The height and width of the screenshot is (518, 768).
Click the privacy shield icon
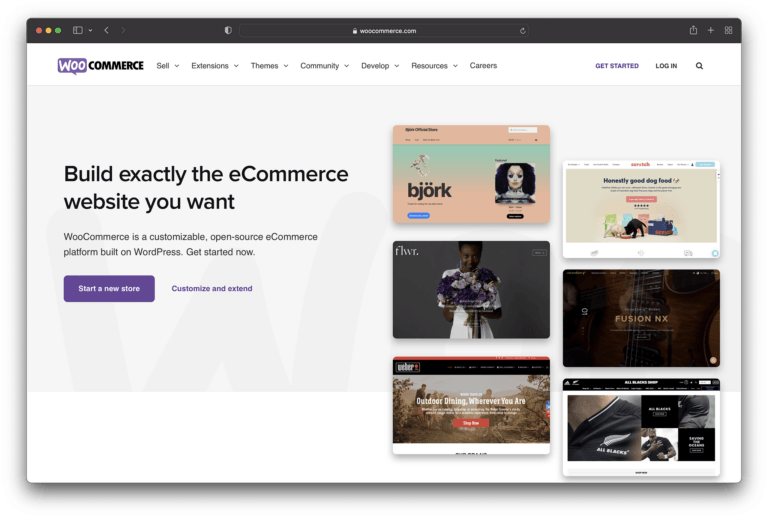point(228,31)
